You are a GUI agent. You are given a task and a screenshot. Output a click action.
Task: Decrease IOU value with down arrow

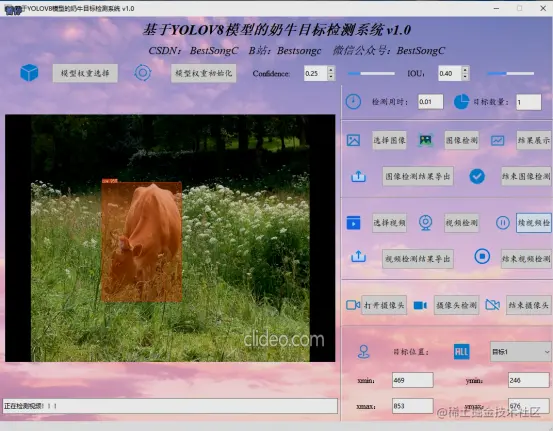465,77
